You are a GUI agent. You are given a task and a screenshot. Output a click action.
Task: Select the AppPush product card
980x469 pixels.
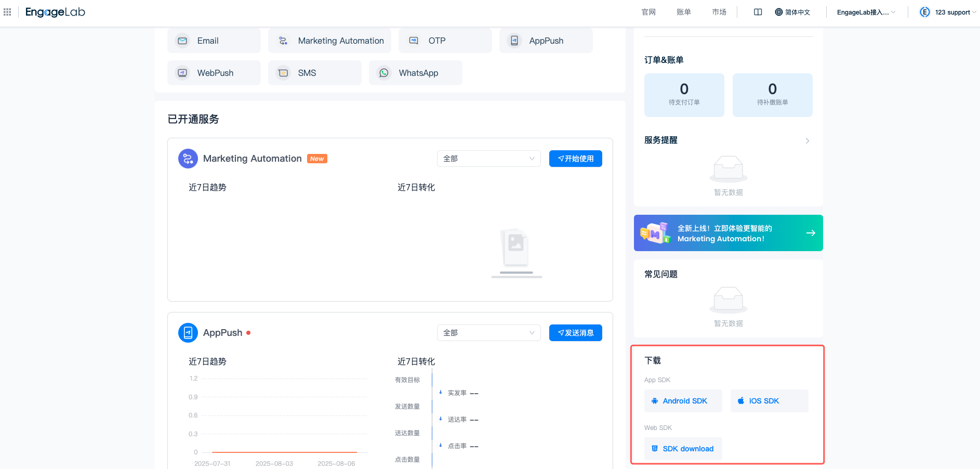coord(546,41)
